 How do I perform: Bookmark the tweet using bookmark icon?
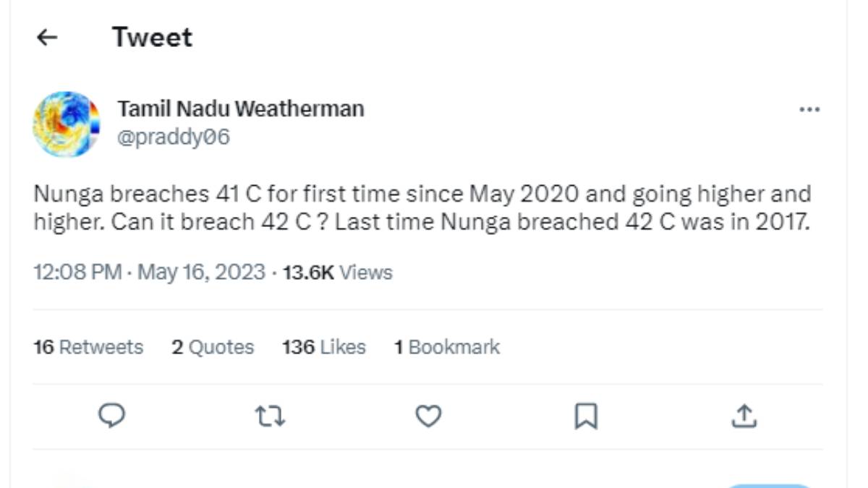tap(587, 416)
